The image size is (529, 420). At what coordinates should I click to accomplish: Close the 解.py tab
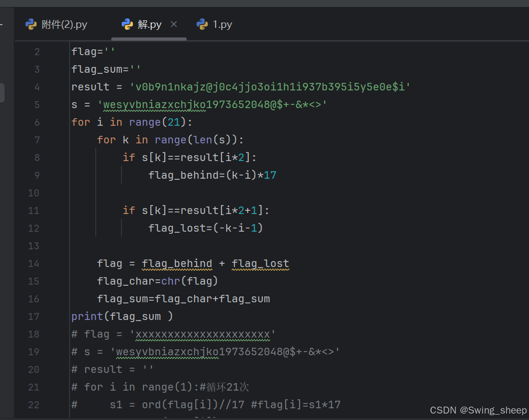(x=174, y=24)
